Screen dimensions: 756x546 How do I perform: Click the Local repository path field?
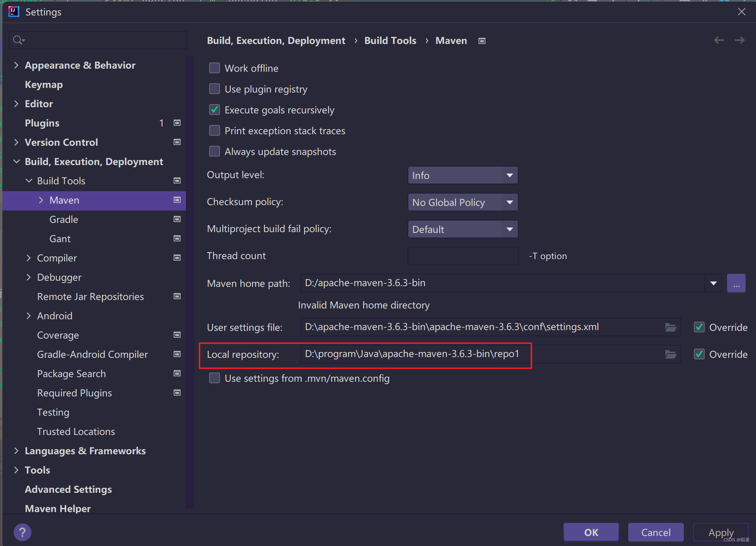(x=490, y=354)
